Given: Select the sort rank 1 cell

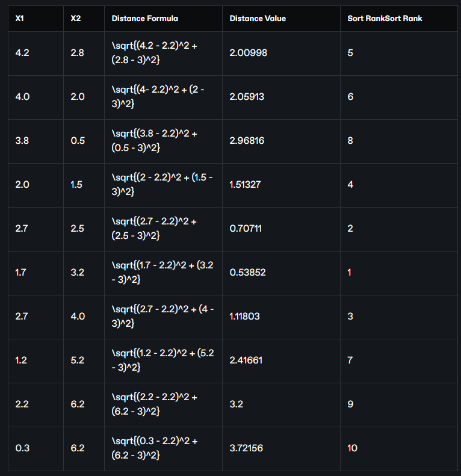Looking at the screenshot, I should (350, 273).
